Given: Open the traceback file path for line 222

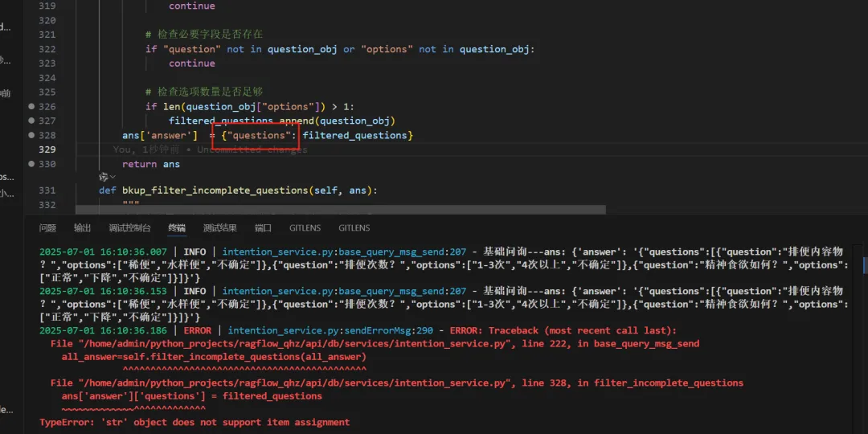Looking at the screenshot, I should click(296, 344).
